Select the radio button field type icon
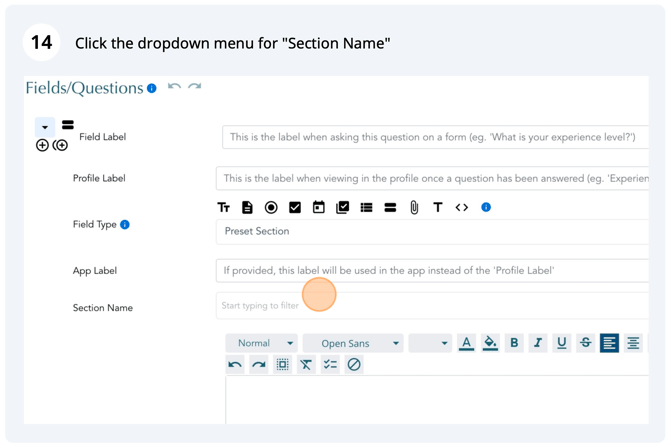 pyautogui.click(x=271, y=208)
